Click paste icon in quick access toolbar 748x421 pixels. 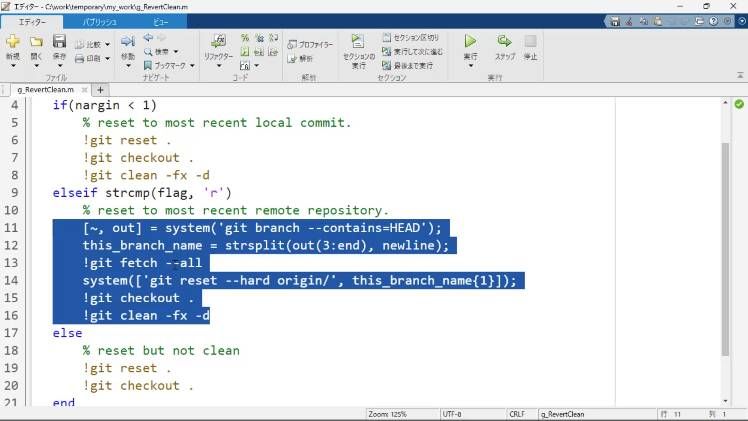point(658,21)
